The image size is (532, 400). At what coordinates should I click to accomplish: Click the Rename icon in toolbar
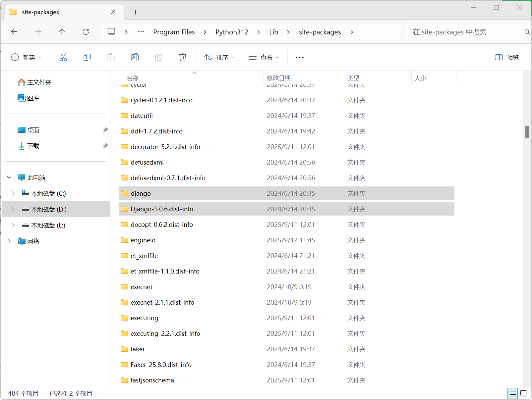click(135, 57)
